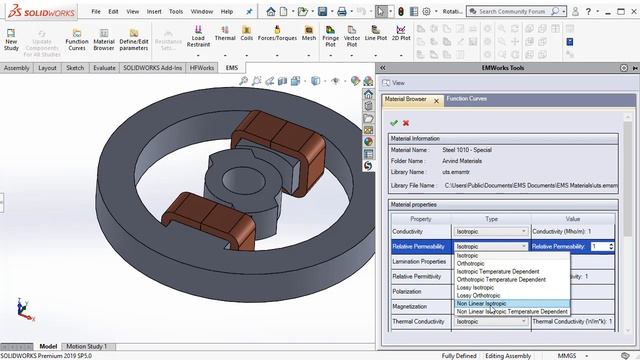Switch to the SOLIDWORKS Add-Ins tab
Image resolution: width=640 pixels, height=360 pixels.
coord(153,68)
